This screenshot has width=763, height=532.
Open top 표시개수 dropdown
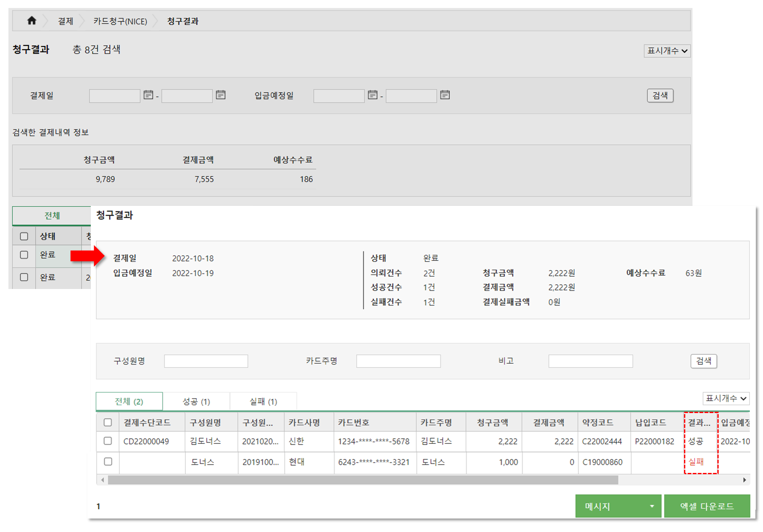(x=667, y=51)
